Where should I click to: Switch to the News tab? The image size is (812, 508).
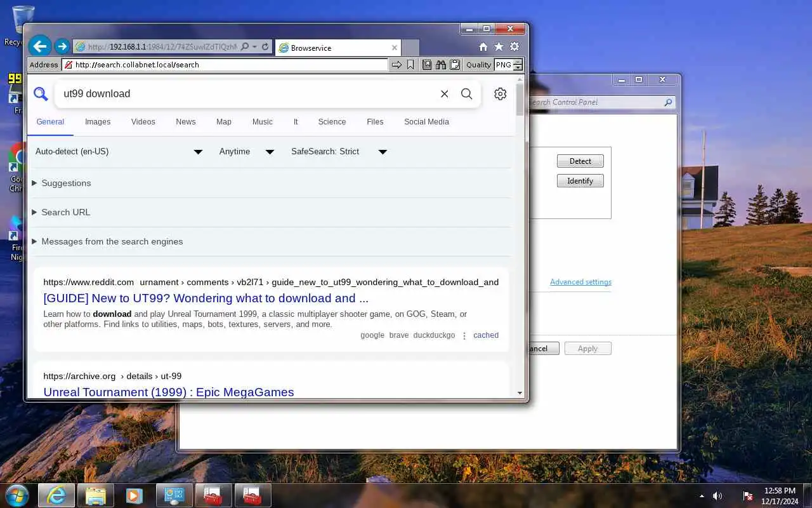[x=186, y=122]
